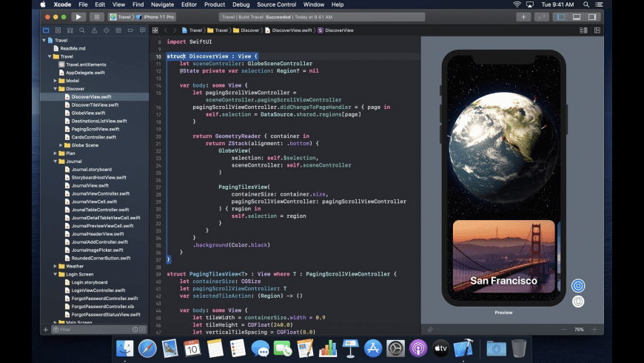
Task: Open the Source Control menu
Action: point(278,4)
